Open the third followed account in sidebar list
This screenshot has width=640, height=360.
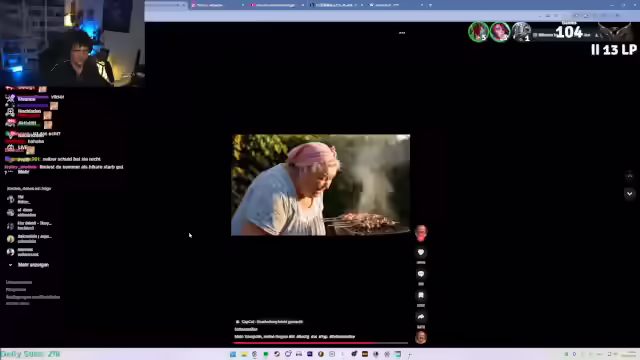coord(29,225)
